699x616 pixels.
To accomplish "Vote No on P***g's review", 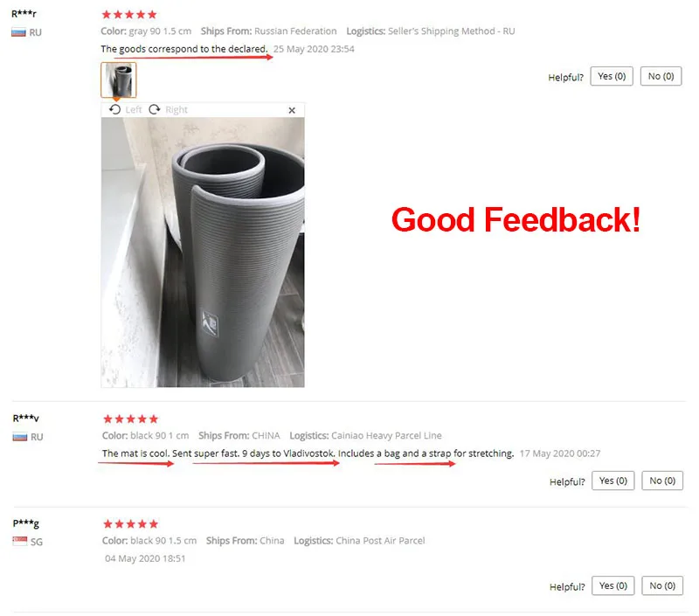I will pos(662,585).
